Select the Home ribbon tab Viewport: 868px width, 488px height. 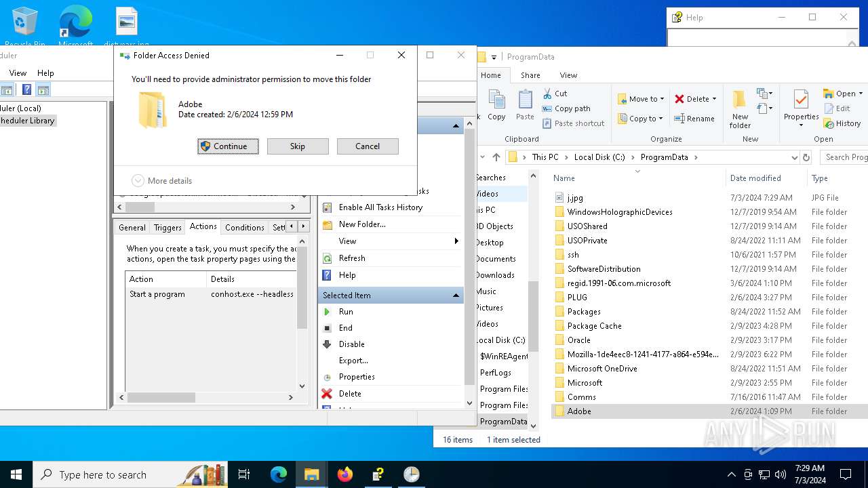click(x=491, y=75)
